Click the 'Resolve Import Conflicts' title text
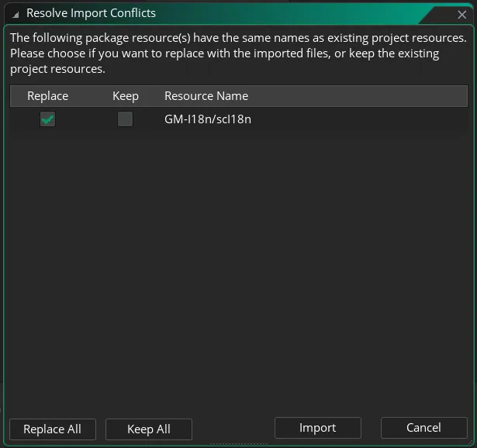This screenshot has height=448, width=477. point(91,13)
